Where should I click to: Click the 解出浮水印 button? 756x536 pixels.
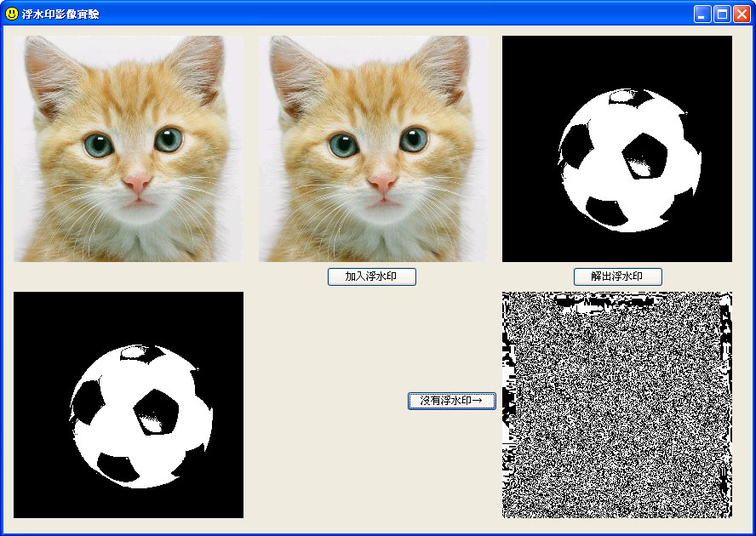(617, 277)
